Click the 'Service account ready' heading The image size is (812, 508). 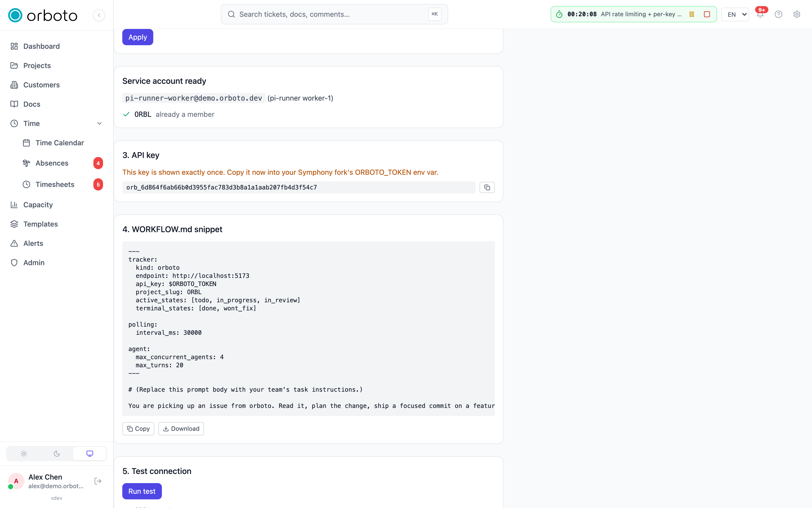coord(164,81)
